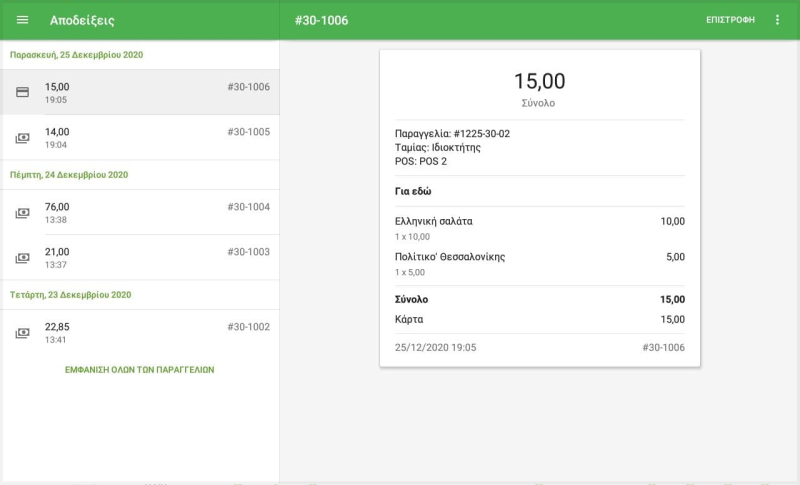Open receipt number #30-1004 from the list
This screenshot has height=485, width=800.
coord(248,207)
